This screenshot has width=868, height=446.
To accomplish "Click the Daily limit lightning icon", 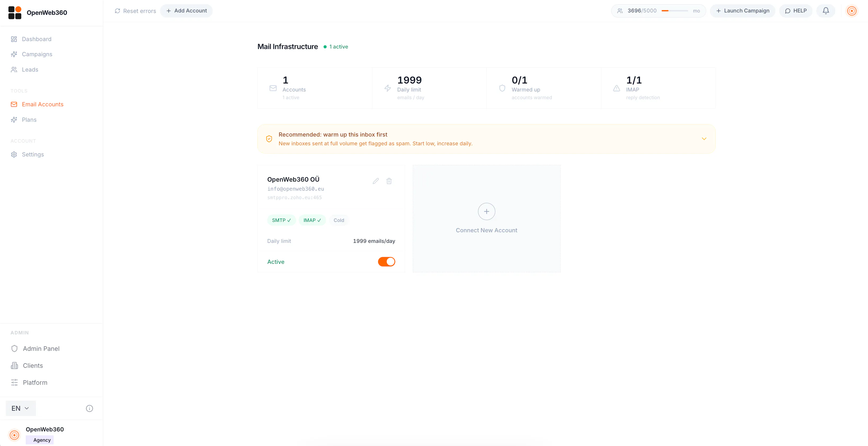I will pos(388,88).
